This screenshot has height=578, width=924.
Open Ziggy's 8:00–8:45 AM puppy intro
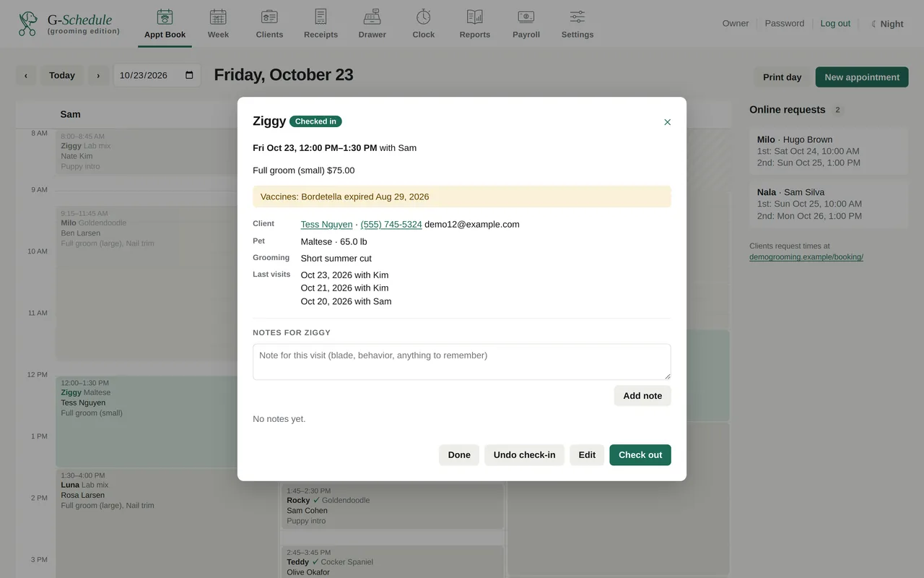coord(147,152)
